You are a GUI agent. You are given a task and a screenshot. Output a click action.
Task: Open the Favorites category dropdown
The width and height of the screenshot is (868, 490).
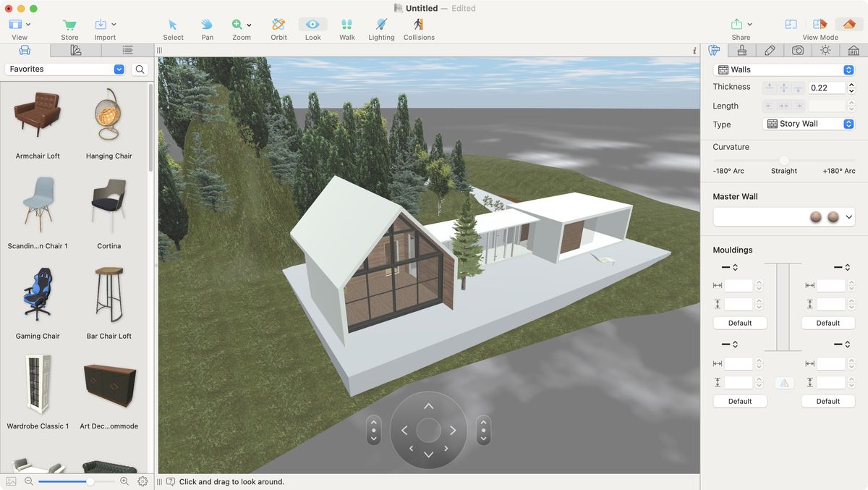pos(65,69)
